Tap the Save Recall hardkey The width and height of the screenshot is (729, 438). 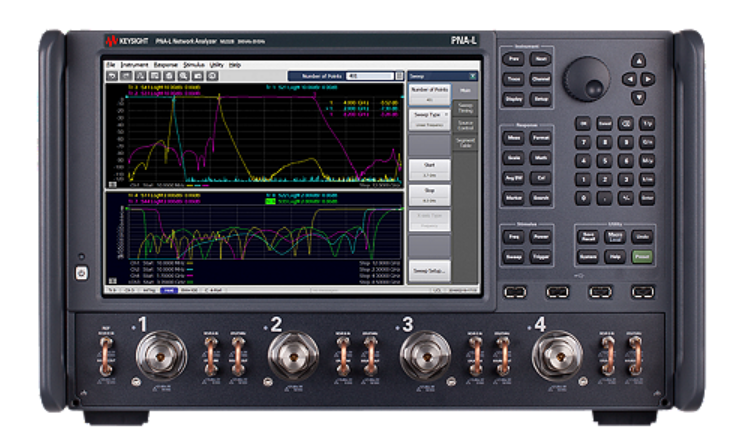tap(588, 237)
